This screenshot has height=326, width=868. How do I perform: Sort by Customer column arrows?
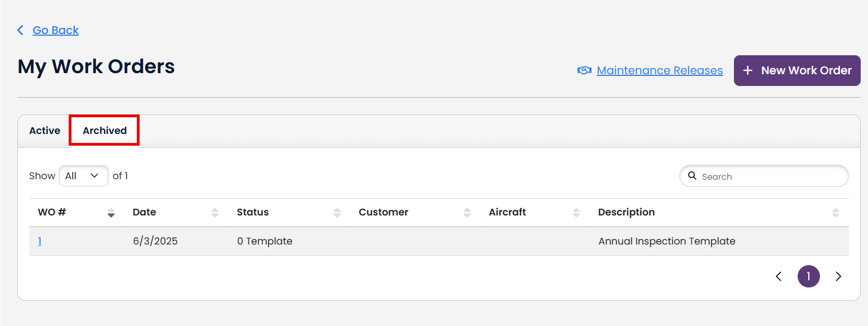coord(467,212)
